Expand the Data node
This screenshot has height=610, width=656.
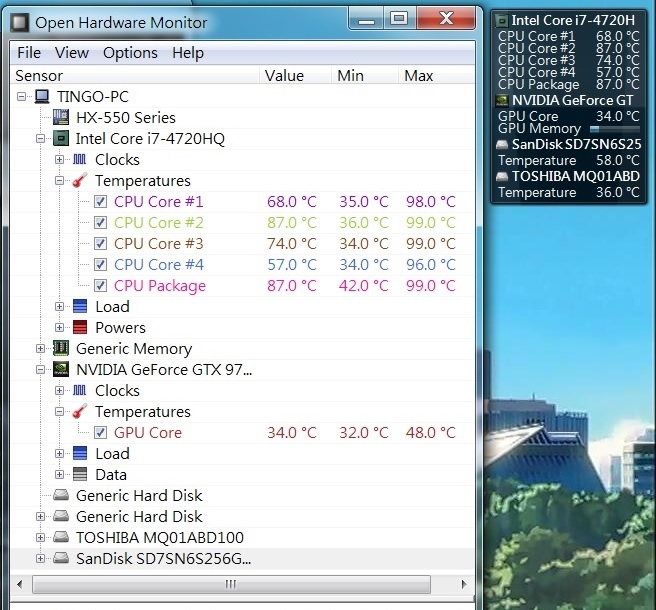click(x=59, y=474)
